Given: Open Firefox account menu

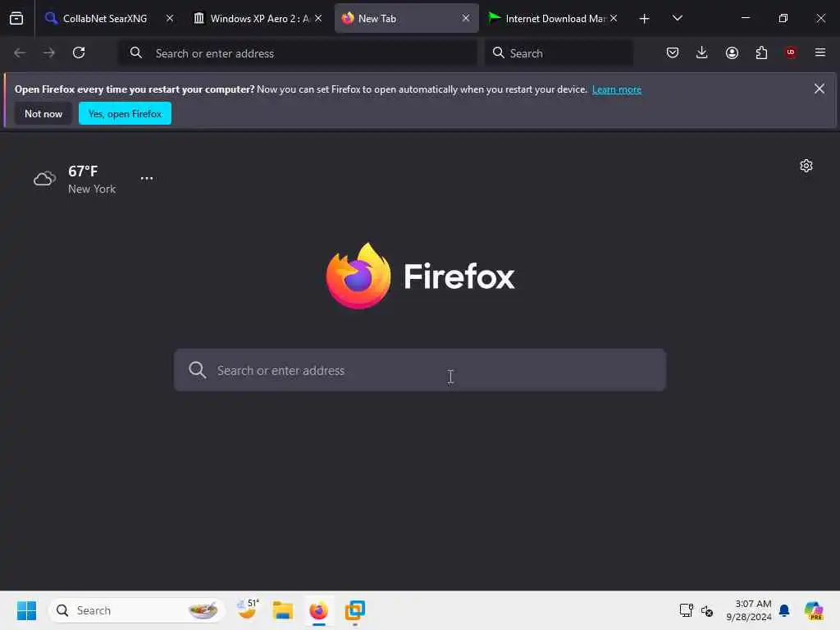Looking at the screenshot, I should [732, 52].
